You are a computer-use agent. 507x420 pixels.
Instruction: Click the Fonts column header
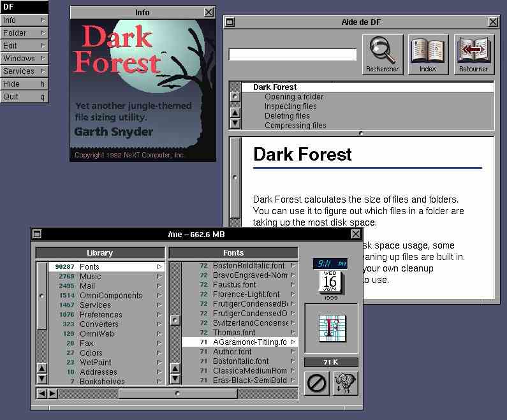tap(233, 253)
